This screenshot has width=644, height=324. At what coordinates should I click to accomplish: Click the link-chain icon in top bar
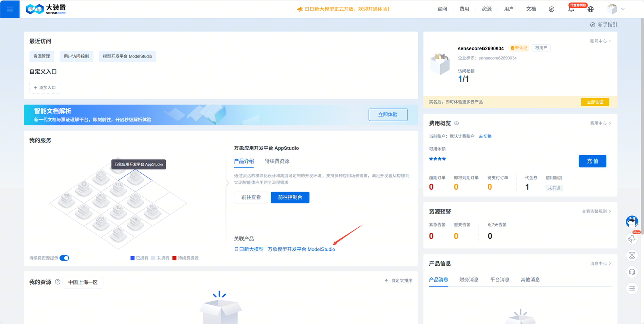[551, 9]
